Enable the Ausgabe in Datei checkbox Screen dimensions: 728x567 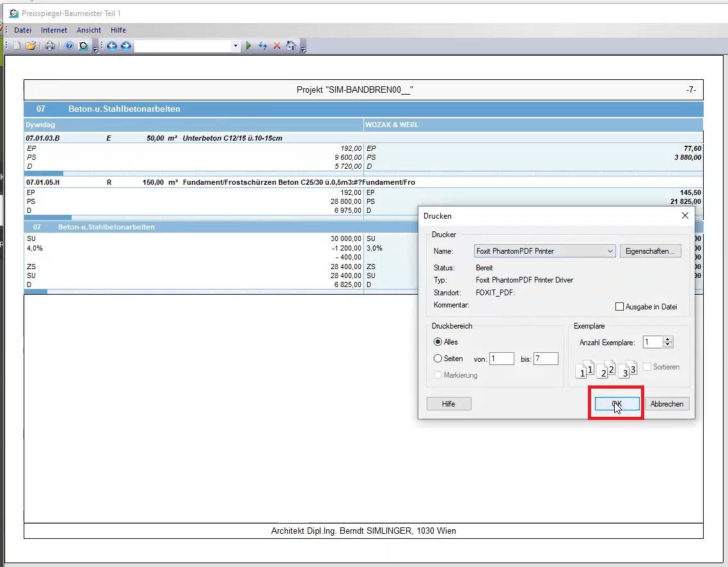(x=619, y=307)
